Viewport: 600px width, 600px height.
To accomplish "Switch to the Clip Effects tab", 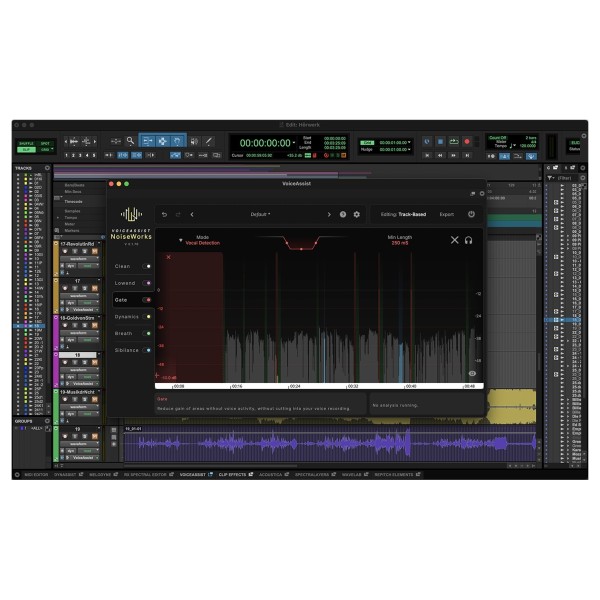I will 236,474.
